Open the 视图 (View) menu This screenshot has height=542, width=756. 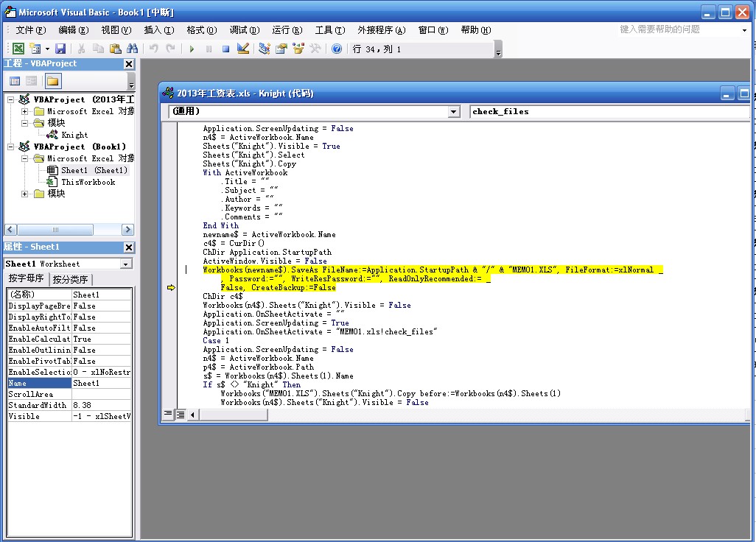[116, 30]
